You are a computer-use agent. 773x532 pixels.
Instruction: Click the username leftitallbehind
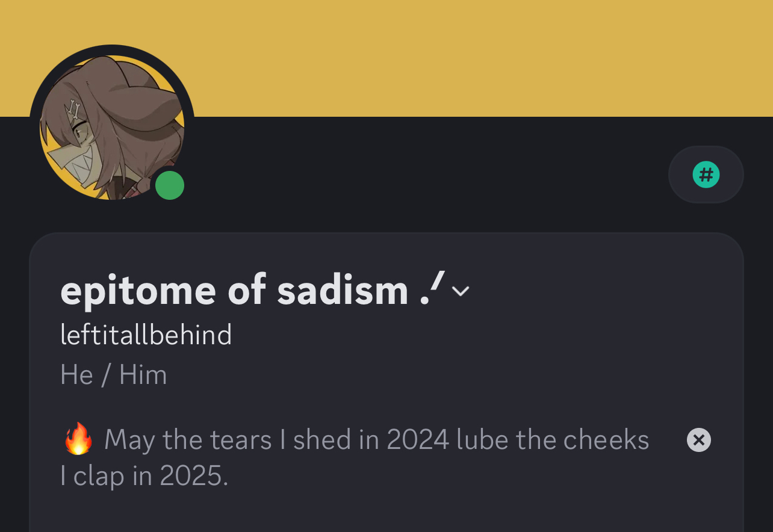(146, 335)
